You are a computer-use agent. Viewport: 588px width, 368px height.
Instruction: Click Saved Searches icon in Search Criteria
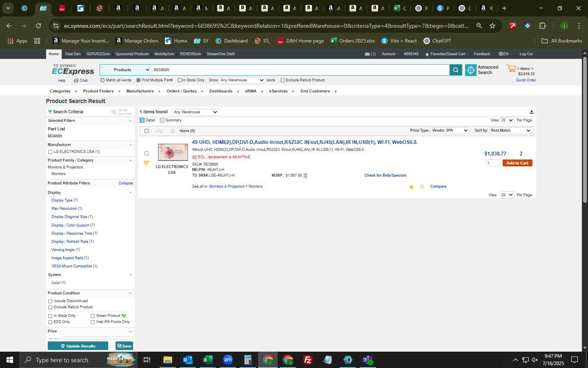114,112
